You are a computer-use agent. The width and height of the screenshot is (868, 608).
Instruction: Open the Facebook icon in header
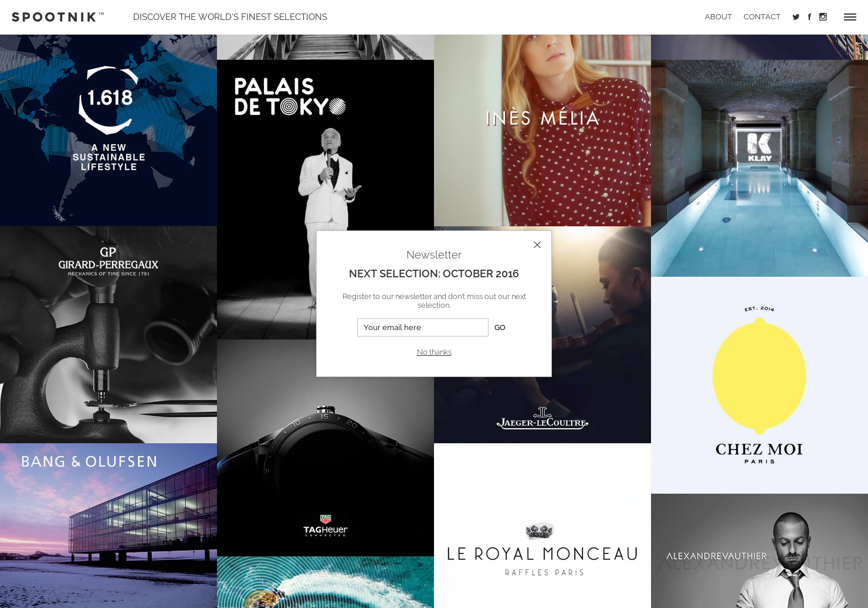pyautogui.click(x=809, y=17)
